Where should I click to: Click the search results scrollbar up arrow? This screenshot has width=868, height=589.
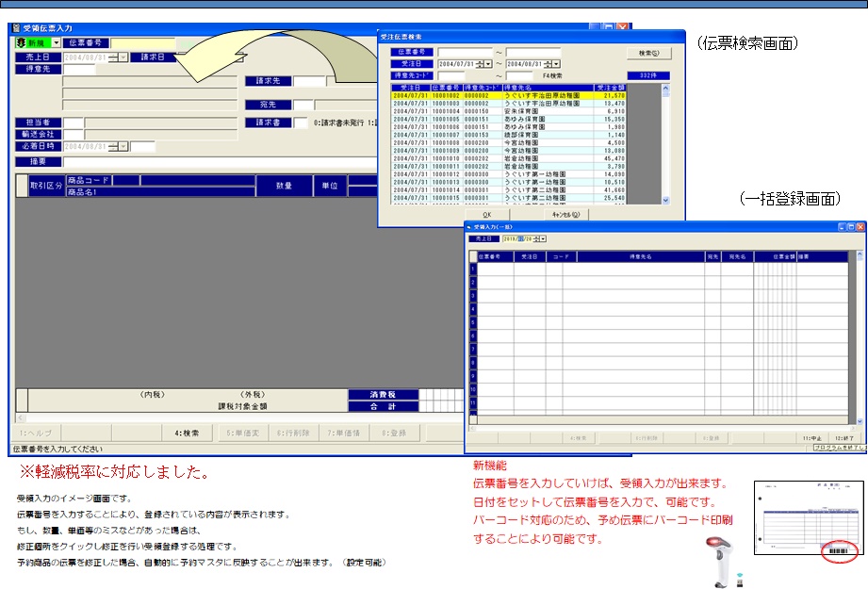[x=666, y=88]
